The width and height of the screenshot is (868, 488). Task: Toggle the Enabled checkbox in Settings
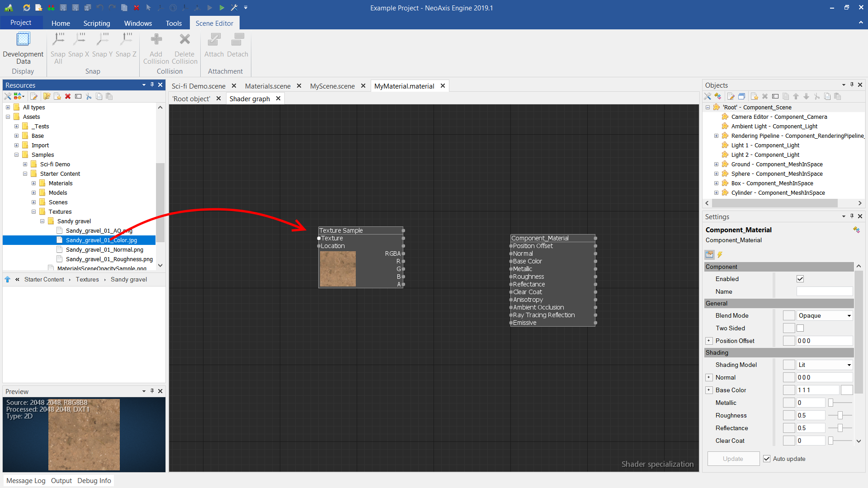[x=800, y=279]
